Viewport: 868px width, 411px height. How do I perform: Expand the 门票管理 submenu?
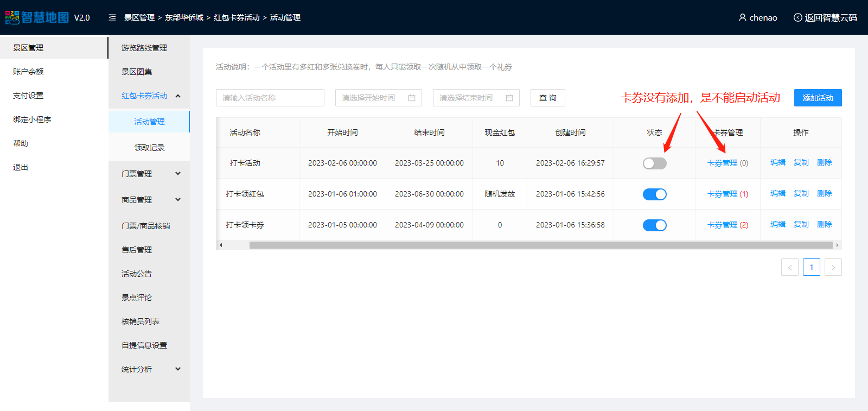click(177, 174)
